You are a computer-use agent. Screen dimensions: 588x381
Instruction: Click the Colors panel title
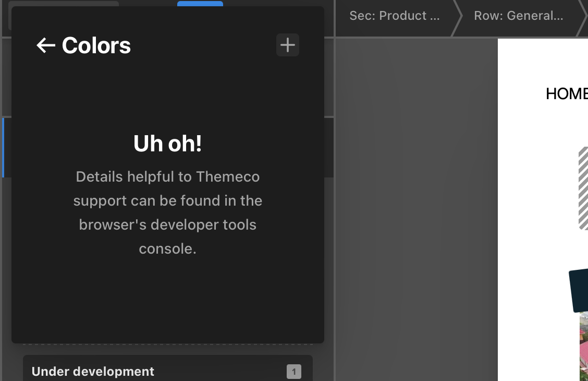click(x=96, y=45)
